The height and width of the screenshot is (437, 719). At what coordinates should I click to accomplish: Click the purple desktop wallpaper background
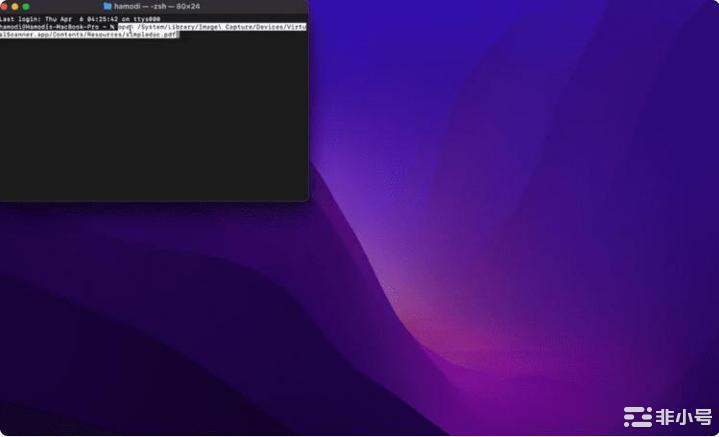coord(500,200)
